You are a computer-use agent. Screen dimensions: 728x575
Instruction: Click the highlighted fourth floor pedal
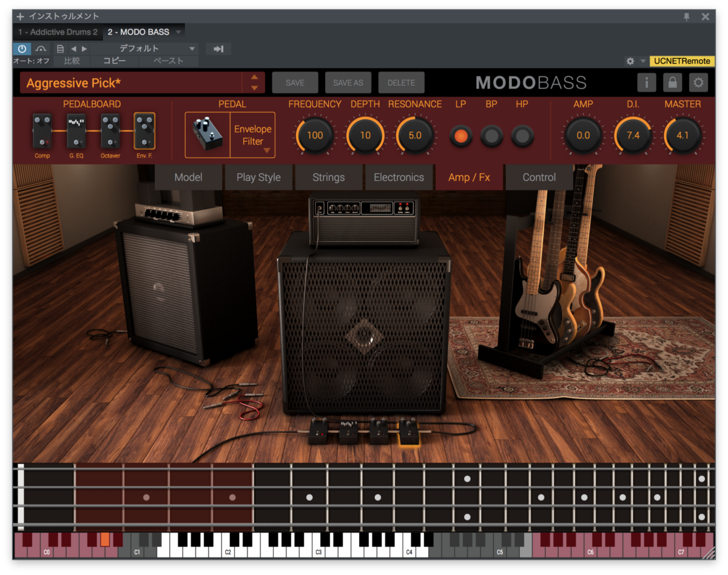click(409, 432)
